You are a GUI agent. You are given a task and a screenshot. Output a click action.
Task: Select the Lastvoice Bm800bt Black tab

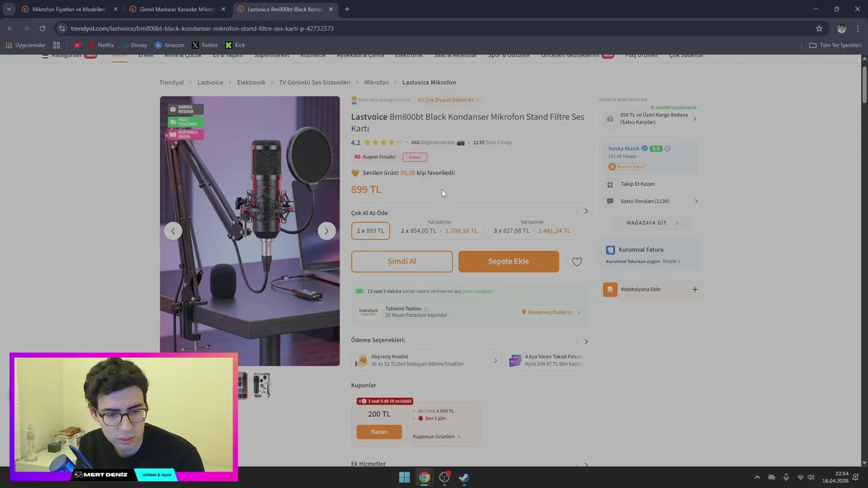[x=285, y=9]
